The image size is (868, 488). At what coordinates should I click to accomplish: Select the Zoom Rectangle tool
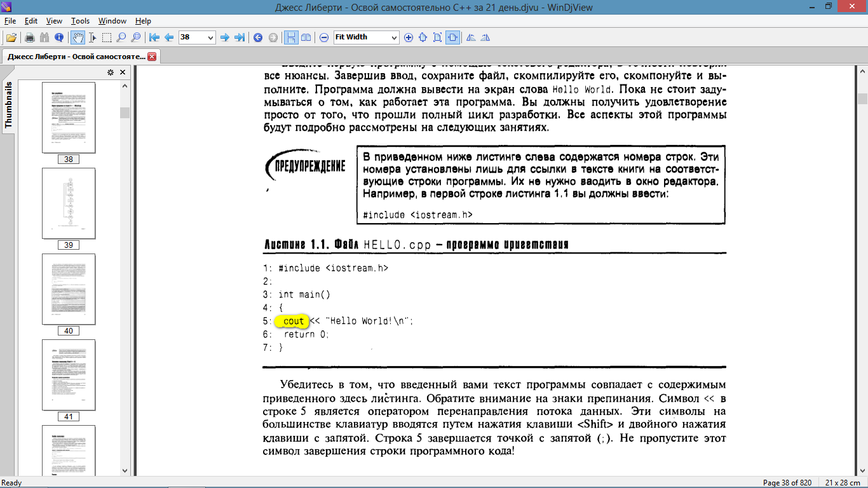point(135,37)
